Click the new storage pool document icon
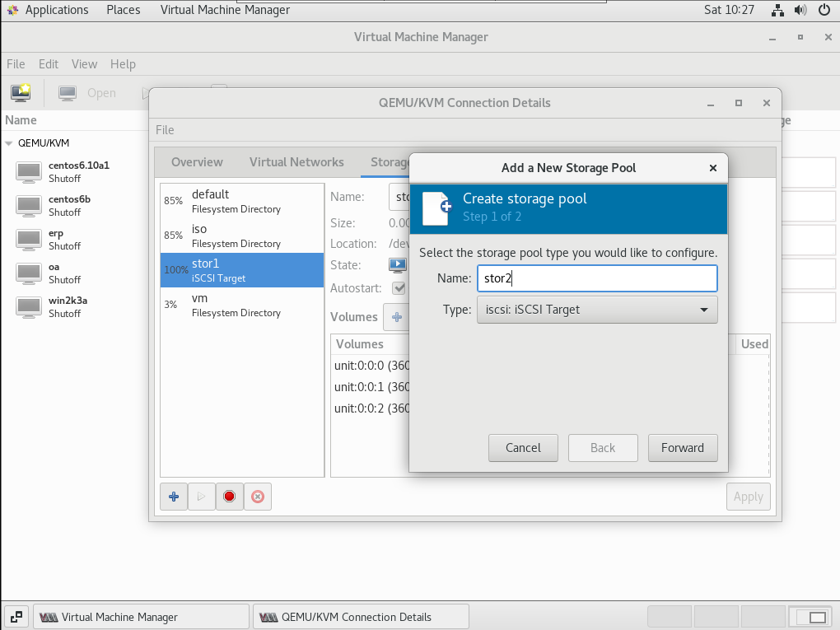Screen dimensions: 840x630 coord(436,208)
